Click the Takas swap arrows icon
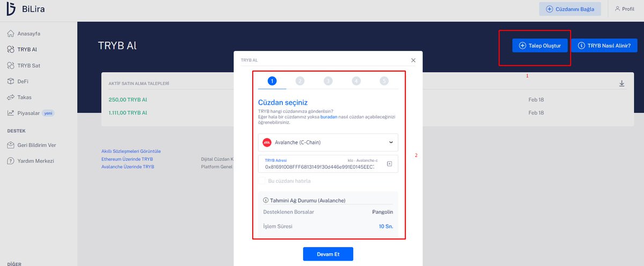Viewport: 644px width, 266px height. pos(11,97)
